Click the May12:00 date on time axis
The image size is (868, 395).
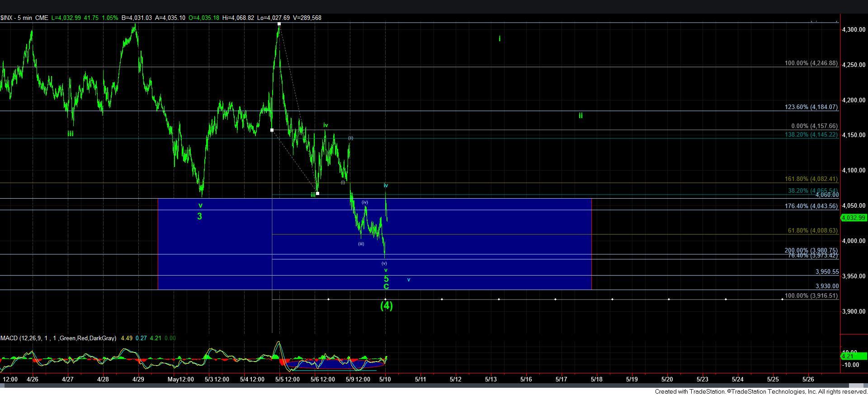(180, 380)
